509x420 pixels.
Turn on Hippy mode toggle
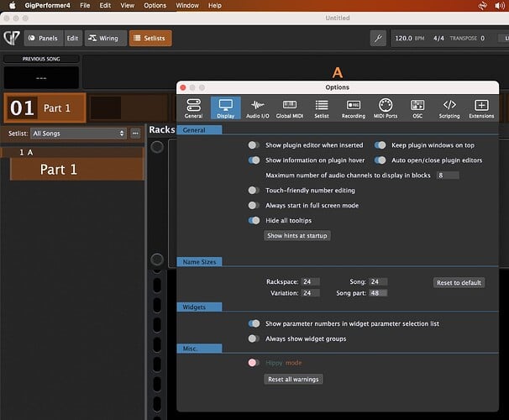pyautogui.click(x=254, y=363)
